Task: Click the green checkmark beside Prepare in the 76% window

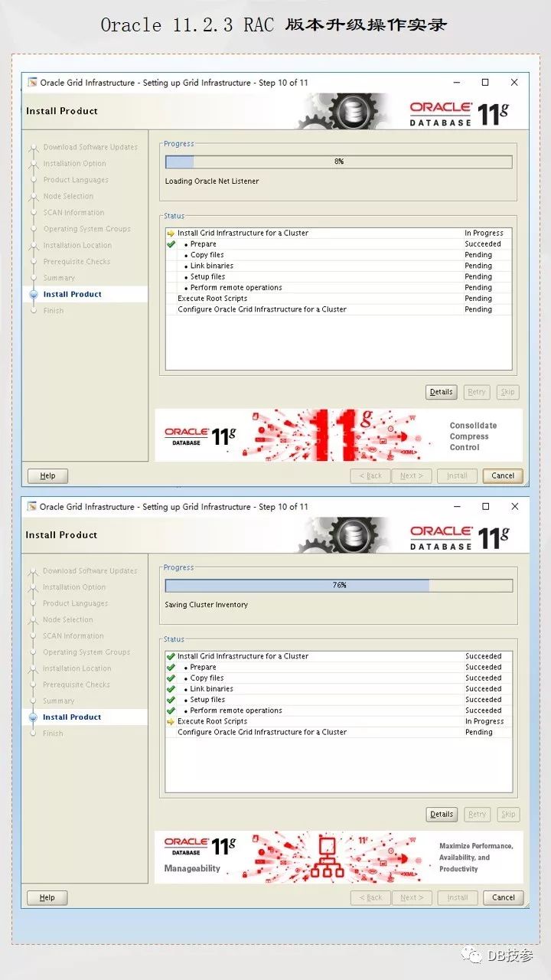Action: coord(171,668)
